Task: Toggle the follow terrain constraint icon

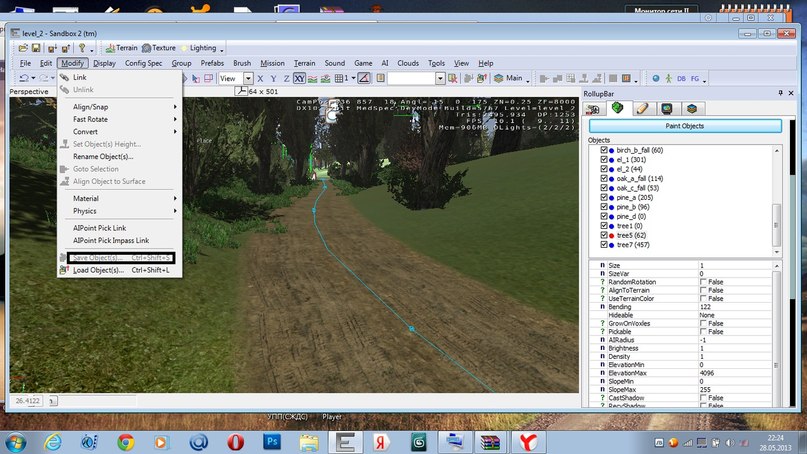Action: (312, 78)
